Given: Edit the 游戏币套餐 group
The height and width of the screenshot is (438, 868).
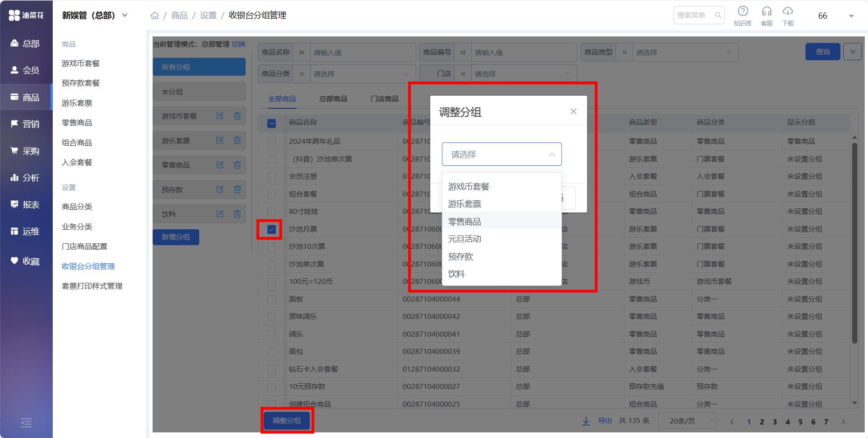Looking at the screenshot, I should tap(220, 116).
